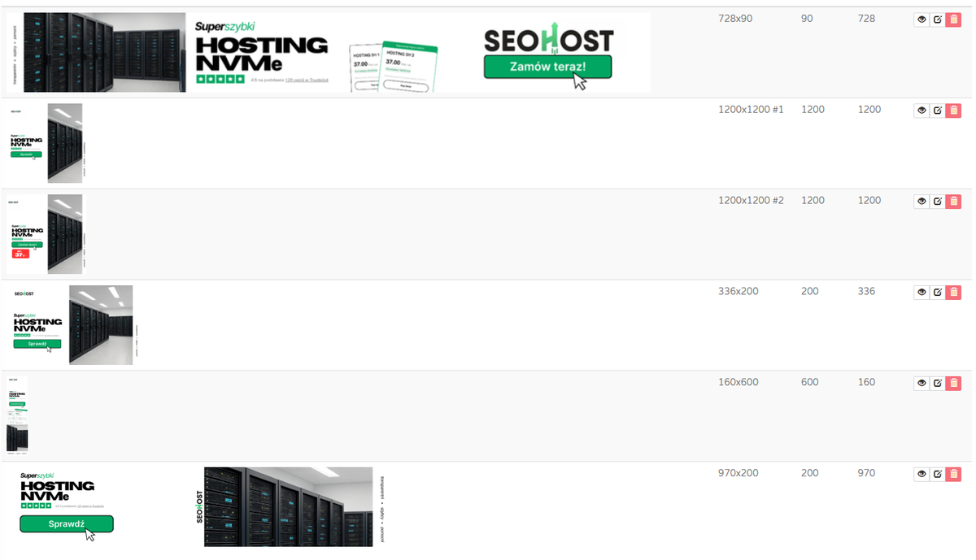Delete the 728x90 banner with the trash icon
This screenshot has width=976, height=560.
point(953,19)
